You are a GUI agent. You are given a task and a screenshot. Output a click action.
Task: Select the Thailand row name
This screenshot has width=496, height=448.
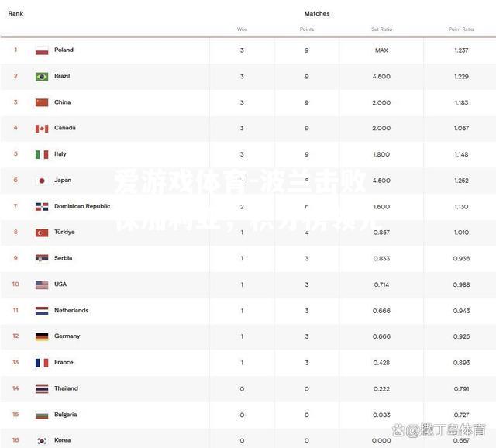click(66, 388)
